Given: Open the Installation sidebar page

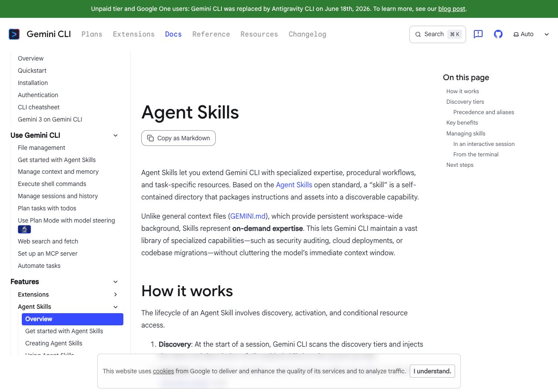Looking at the screenshot, I should (33, 83).
